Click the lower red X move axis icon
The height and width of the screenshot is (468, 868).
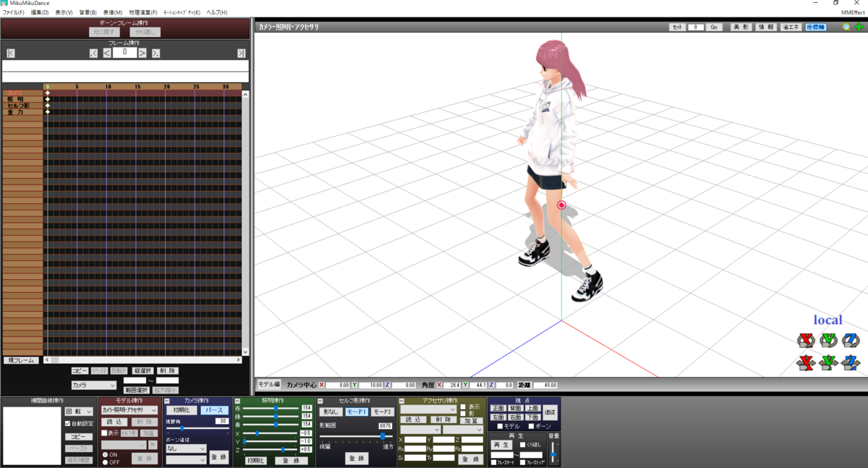pyautogui.click(x=806, y=362)
